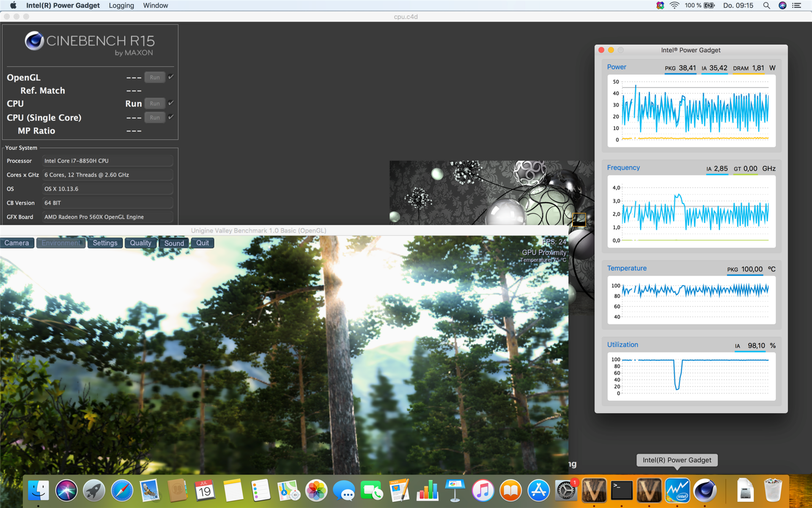Open the Logging menu
Screen dimensions: 812x508
click(121, 6)
